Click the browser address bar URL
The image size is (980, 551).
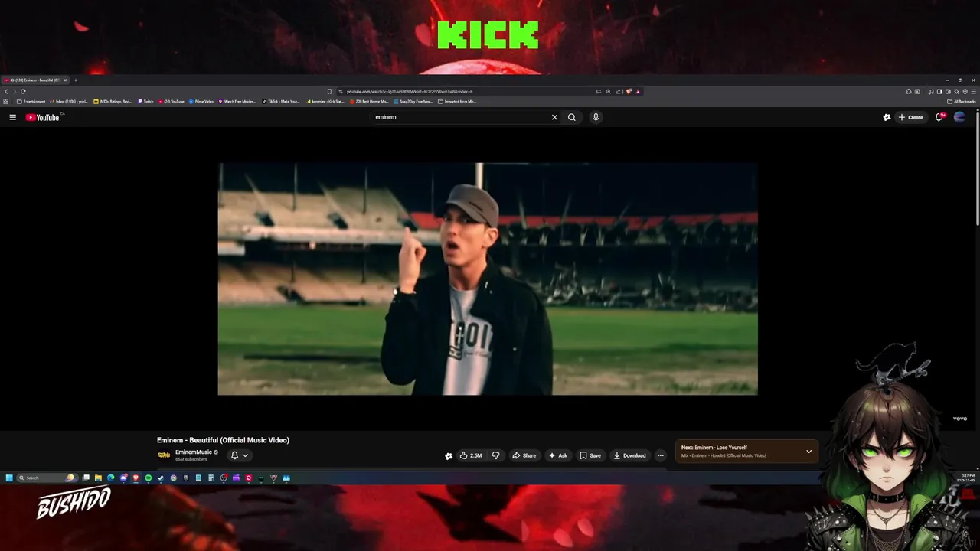(x=410, y=92)
